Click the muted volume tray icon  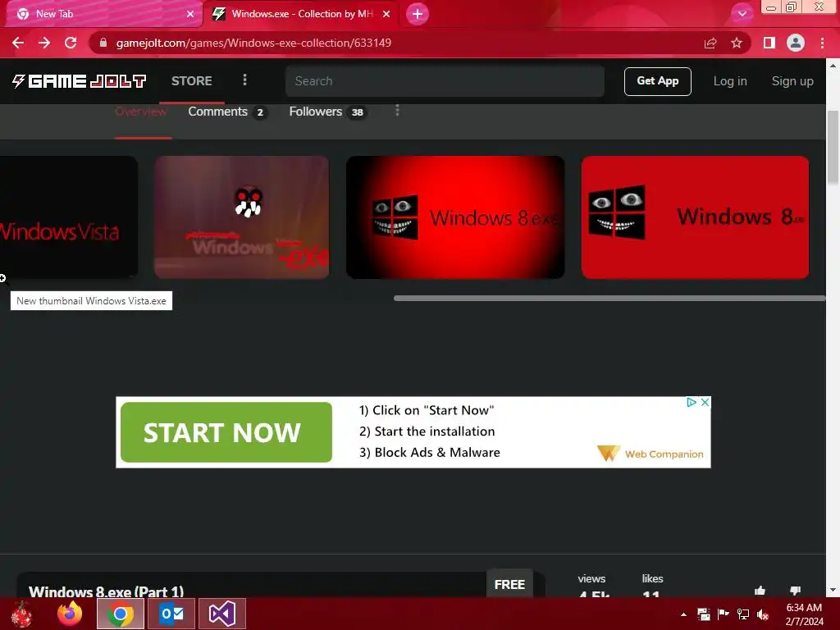(x=763, y=614)
